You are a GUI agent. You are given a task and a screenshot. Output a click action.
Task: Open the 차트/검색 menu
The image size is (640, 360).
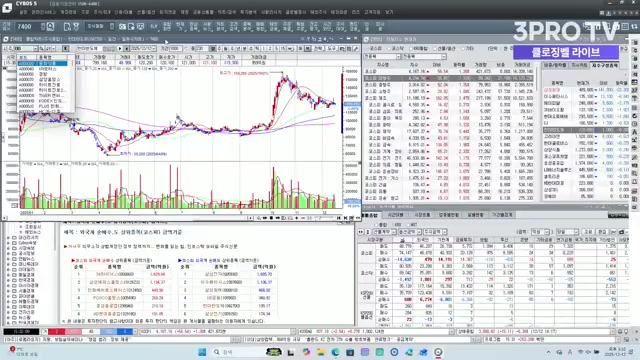click(227, 12)
